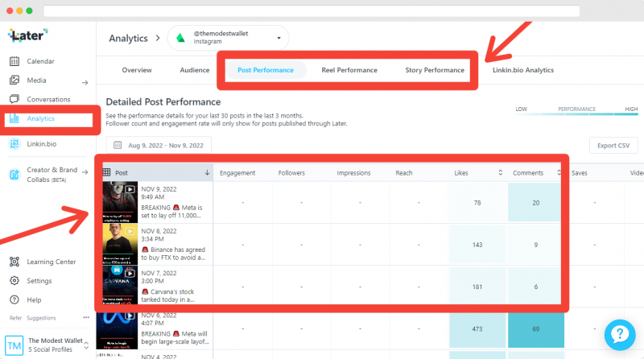Click the 473 likes cell

tap(477, 329)
